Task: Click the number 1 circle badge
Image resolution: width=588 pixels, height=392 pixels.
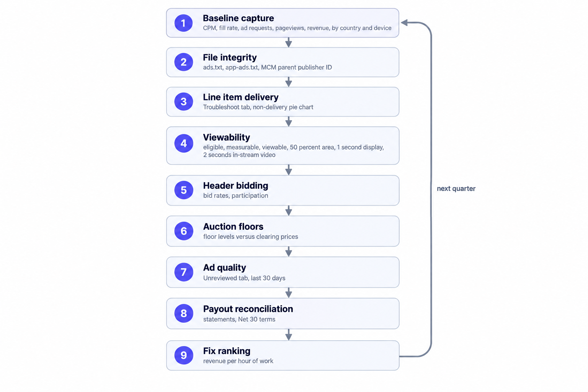Action: point(183,23)
